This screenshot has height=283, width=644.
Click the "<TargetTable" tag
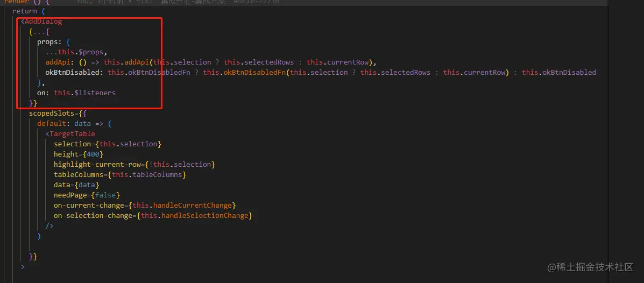pos(70,134)
